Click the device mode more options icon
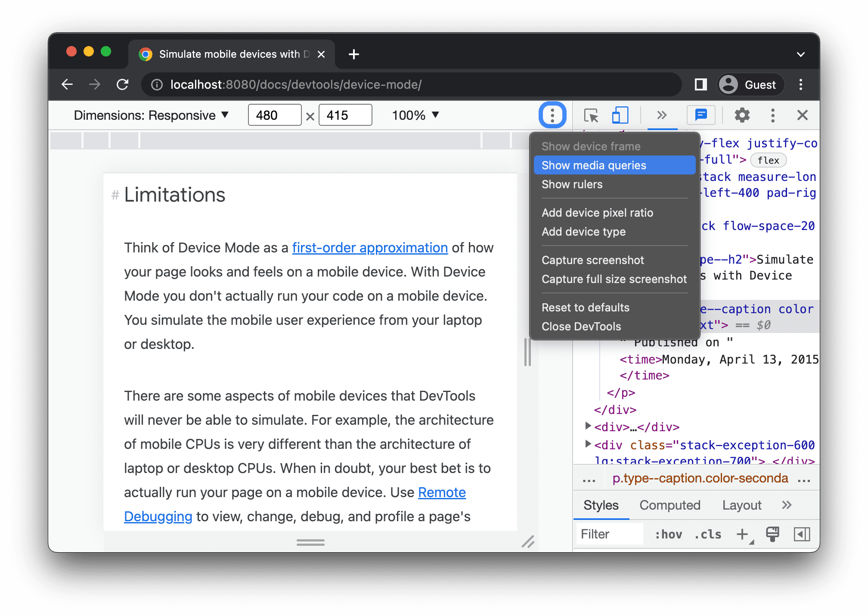This screenshot has height=616, width=868. point(553,115)
